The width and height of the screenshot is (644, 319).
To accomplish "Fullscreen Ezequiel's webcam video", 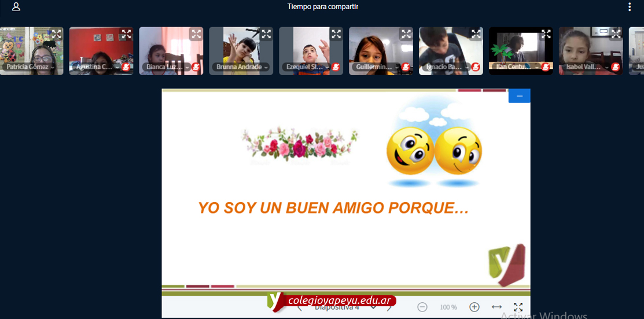I will (336, 34).
